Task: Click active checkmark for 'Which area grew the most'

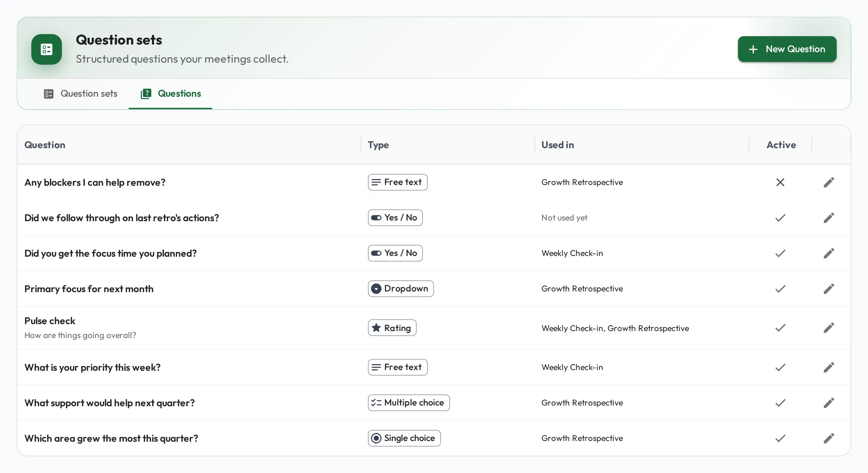Action: [780, 438]
